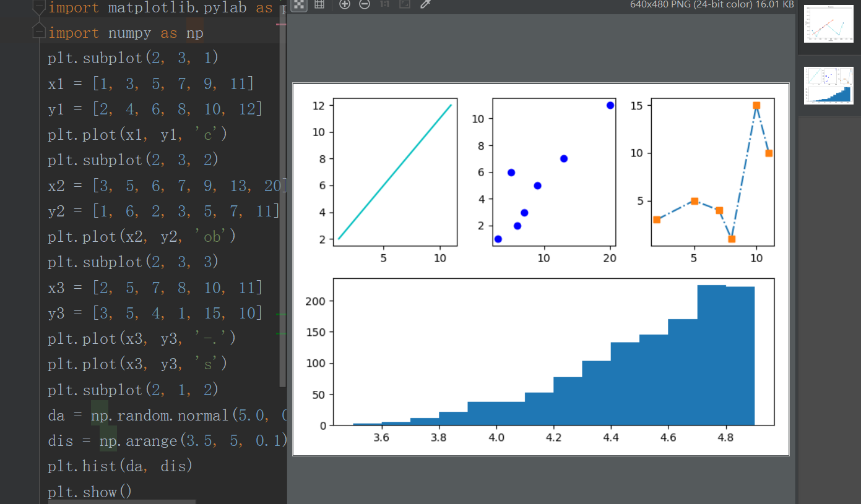Toggle the chessboard transparency background
Viewport: 861px width, 504px height.
pos(300,4)
